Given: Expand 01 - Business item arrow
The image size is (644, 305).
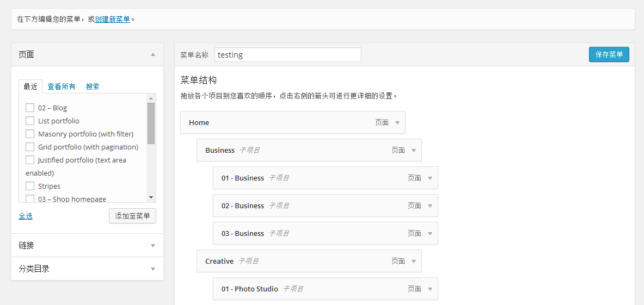Looking at the screenshot, I should click(430, 178).
